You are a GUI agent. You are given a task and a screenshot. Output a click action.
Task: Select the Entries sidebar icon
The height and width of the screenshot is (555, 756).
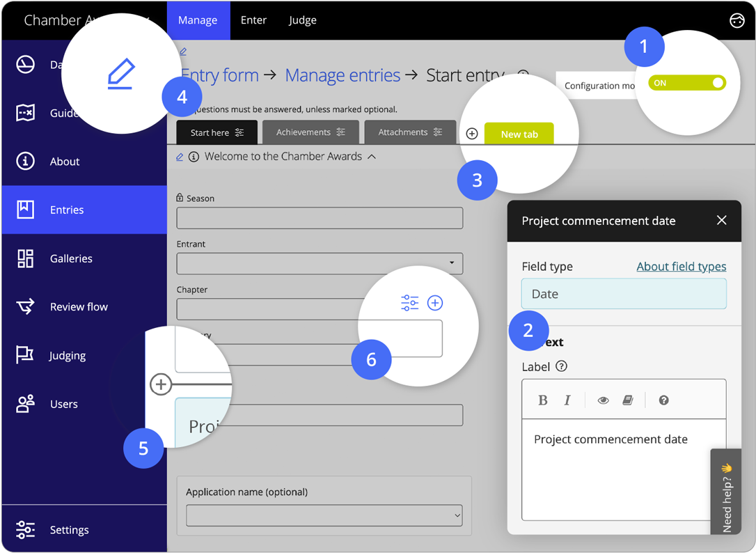pos(25,209)
